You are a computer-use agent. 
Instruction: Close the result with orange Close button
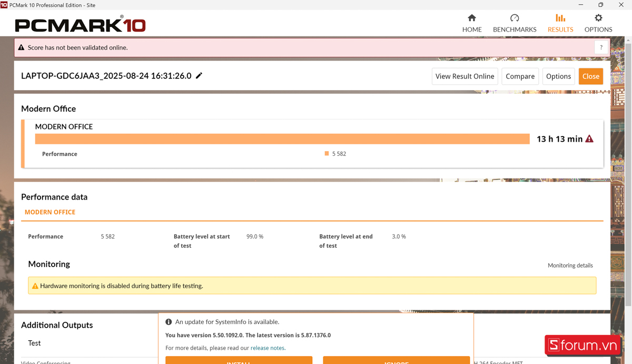pyautogui.click(x=590, y=76)
